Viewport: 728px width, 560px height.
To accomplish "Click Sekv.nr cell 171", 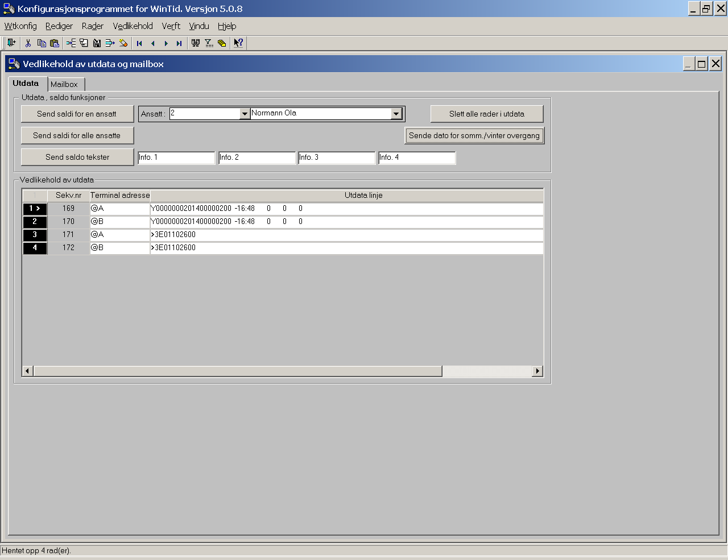I will click(x=69, y=235).
